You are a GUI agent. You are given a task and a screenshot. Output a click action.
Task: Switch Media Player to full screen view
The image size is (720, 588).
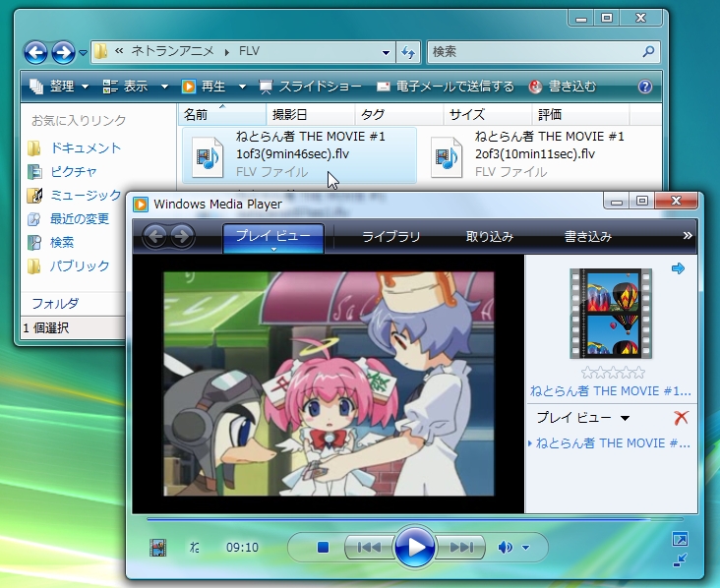[680, 539]
